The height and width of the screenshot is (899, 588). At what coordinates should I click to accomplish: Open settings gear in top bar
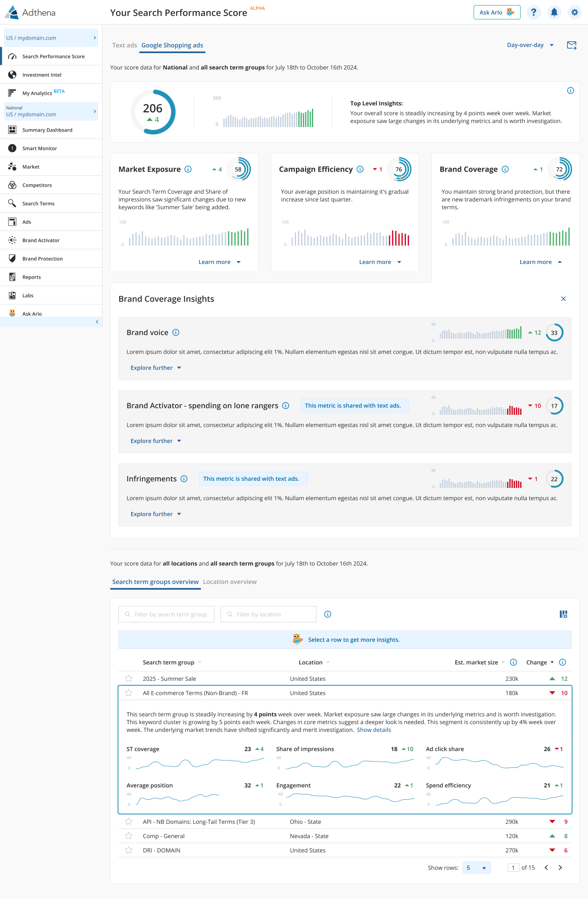click(x=575, y=12)
